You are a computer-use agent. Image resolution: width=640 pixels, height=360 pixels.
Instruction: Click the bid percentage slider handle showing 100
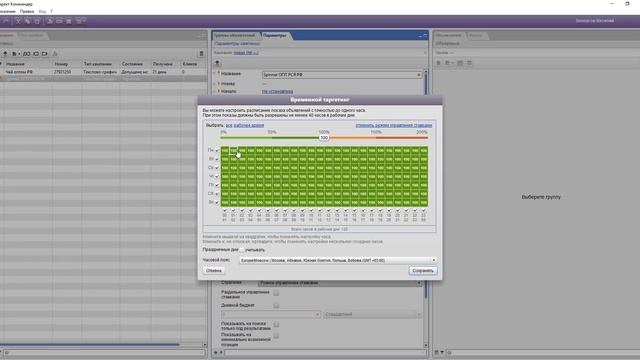[x=324, y=138]
